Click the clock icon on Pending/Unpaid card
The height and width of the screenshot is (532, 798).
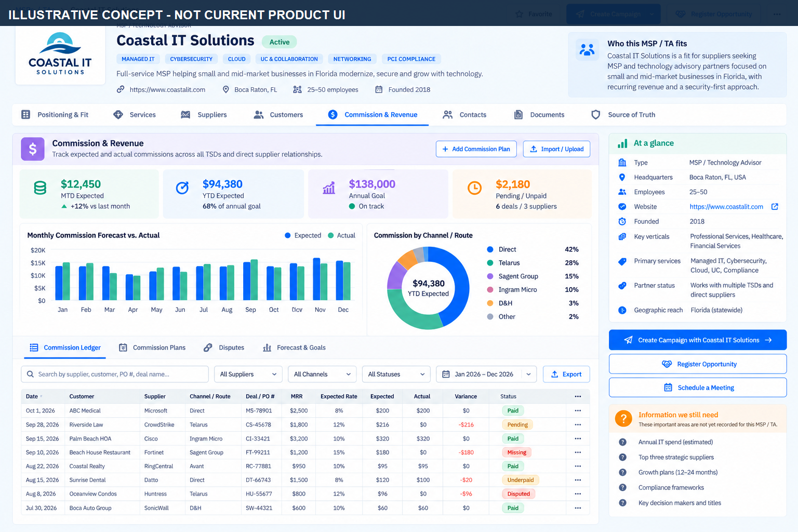[x=474, y=188]
